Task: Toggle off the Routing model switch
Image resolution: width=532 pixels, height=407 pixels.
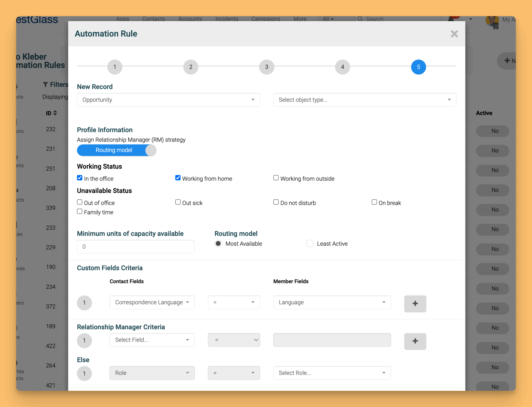Action: click(116, 150)
